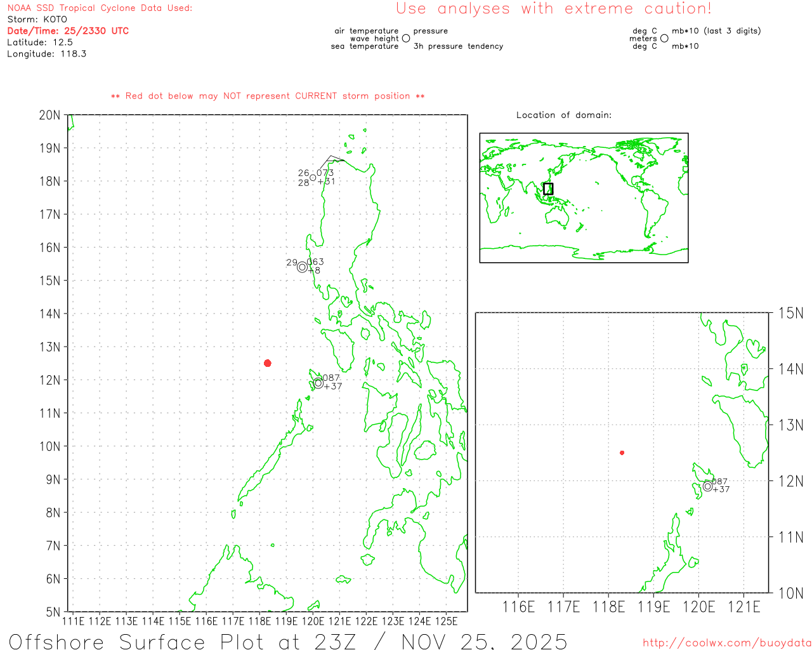The width and height of the screenshot is (812, 650).
Task: Click the pressure value '063' near 15N
Action: 315,262
